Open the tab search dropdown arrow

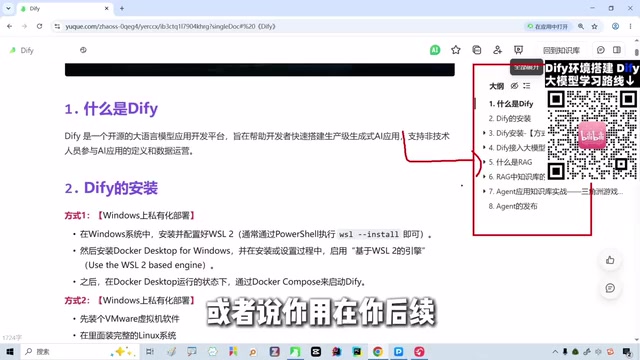click(x=8, y=8)
